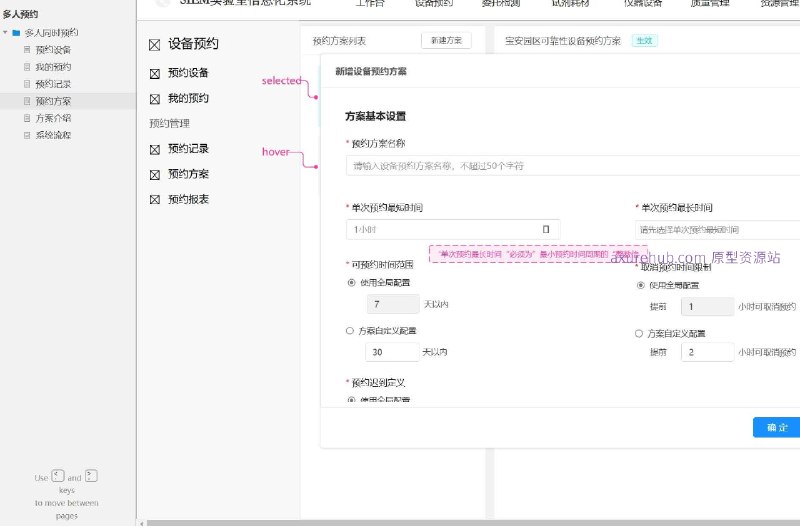Click the 预约管理 group label
This screenshot has width=800, height=526.
coord(169,123)
